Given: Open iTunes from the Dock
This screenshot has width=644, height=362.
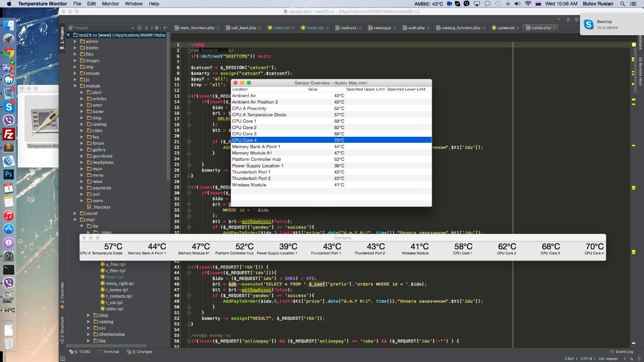Looking at the screenshot, I should pos(9,215).
